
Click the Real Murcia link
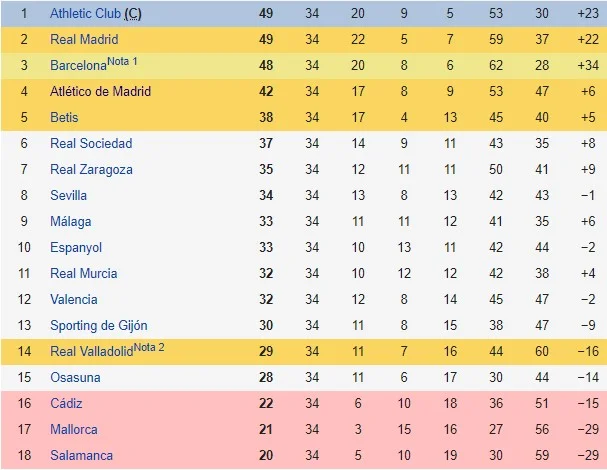84,274
